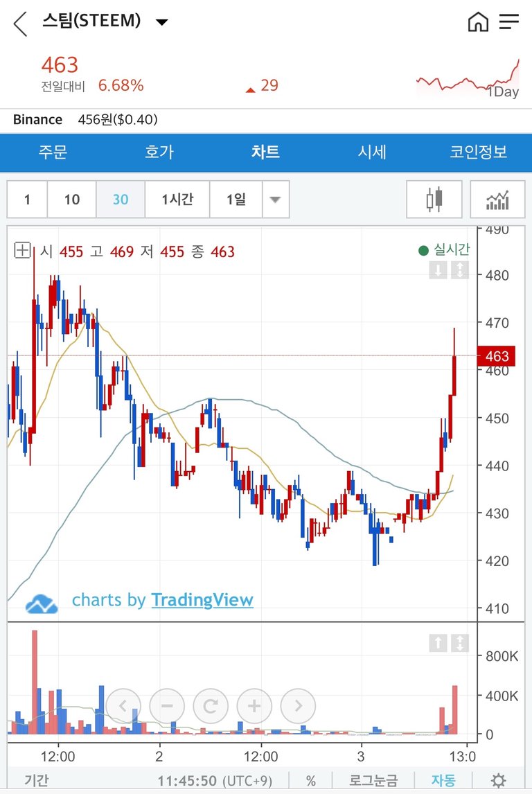The height and width of the screenshot is (794, 532).
Task: Open the hamburger menu icon
Action: click(x=509, y=22)
